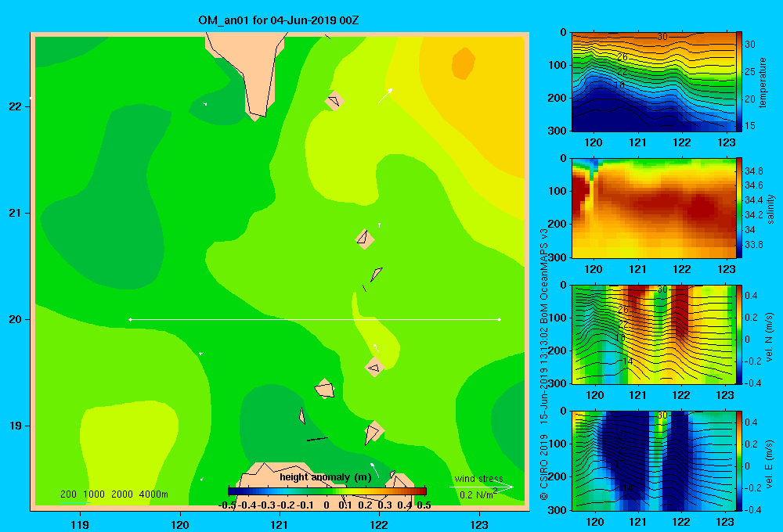Open the eastward velocity section panel
The width and height of the screenshot is (783, 532).
654,461
